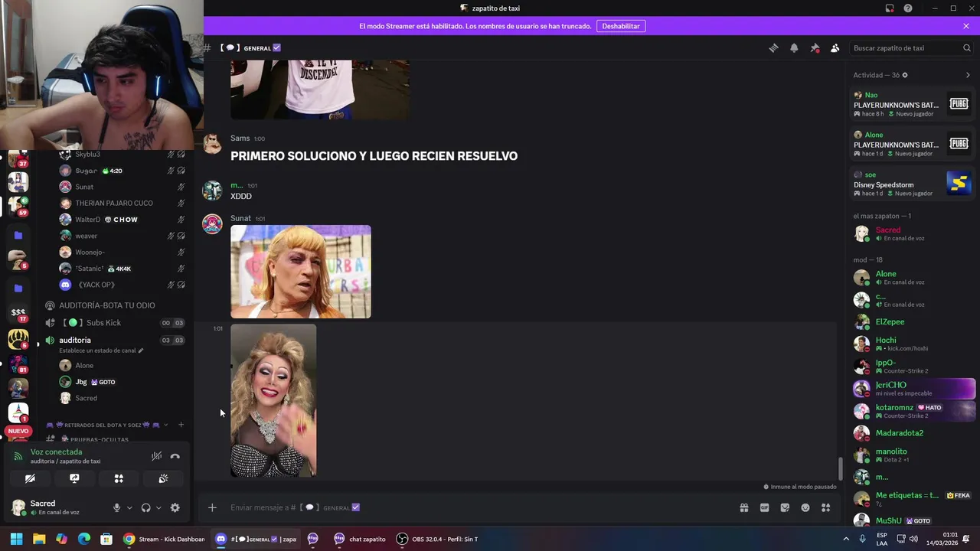Mute the microphone
This screenshot has height=551, width=980.
click(117, 507)
